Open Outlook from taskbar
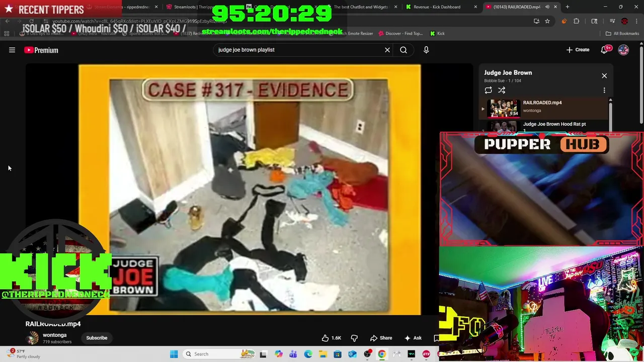The image size is (644, 362). 352,354
